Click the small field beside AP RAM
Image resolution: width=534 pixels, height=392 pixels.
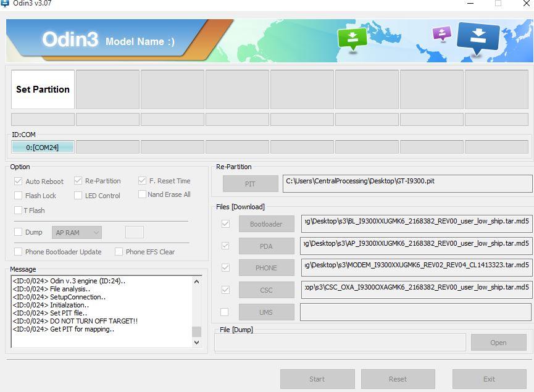coord(135,232)
